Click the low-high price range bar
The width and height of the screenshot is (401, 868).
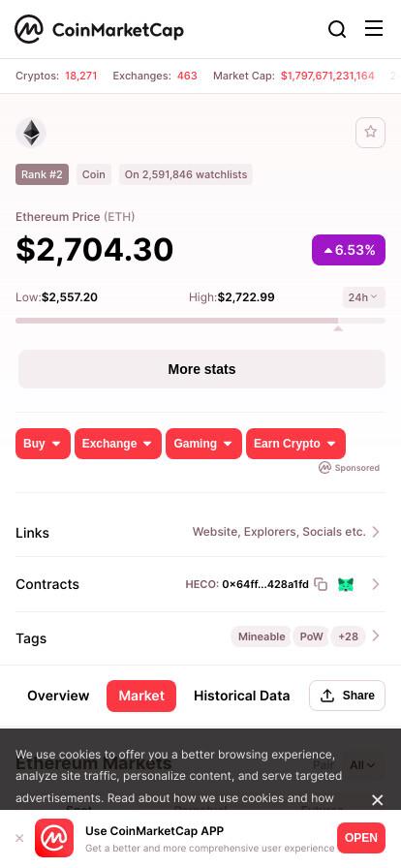click(200, 321)
